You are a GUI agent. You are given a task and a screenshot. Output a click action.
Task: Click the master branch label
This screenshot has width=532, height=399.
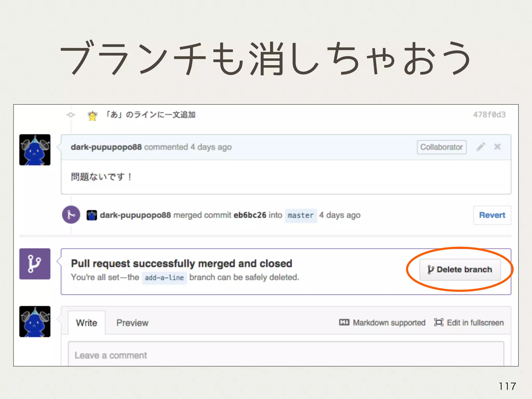click(x=301, y=216)
